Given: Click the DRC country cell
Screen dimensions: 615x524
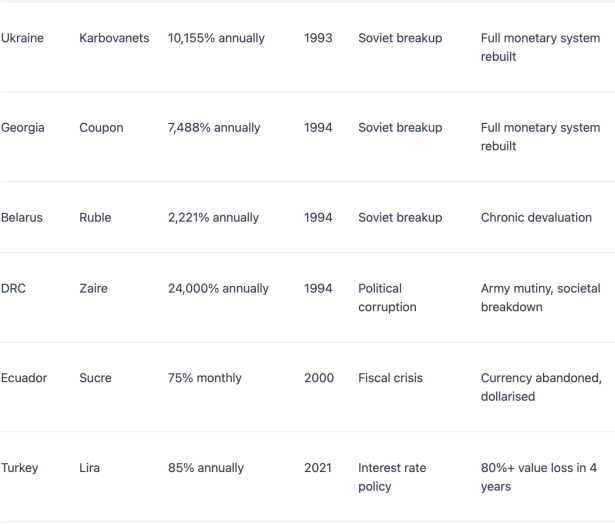Looking at the screenshot, I should coord(13,289).
